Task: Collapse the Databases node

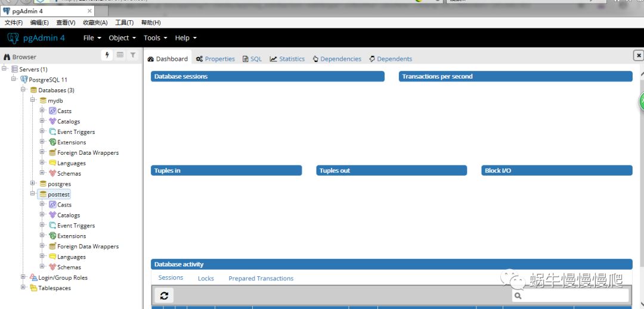Action: point(23,89)
